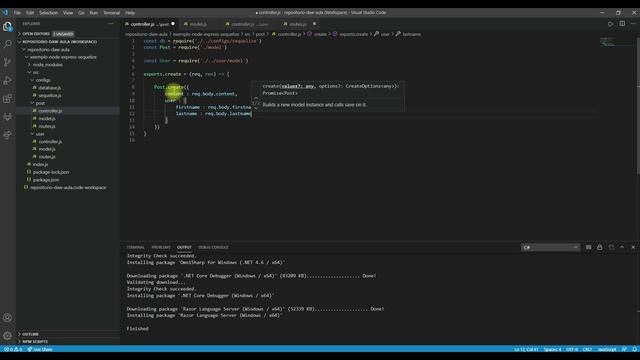The width and height of the screenshot is (640, 360).
Task: Select routes.js under the post folder
Action: coord(47,126)
